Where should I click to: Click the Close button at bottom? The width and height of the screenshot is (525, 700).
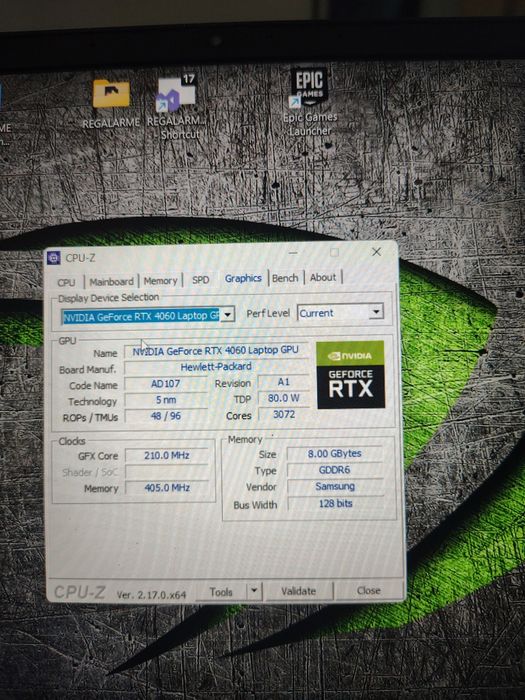coord(369,590)
